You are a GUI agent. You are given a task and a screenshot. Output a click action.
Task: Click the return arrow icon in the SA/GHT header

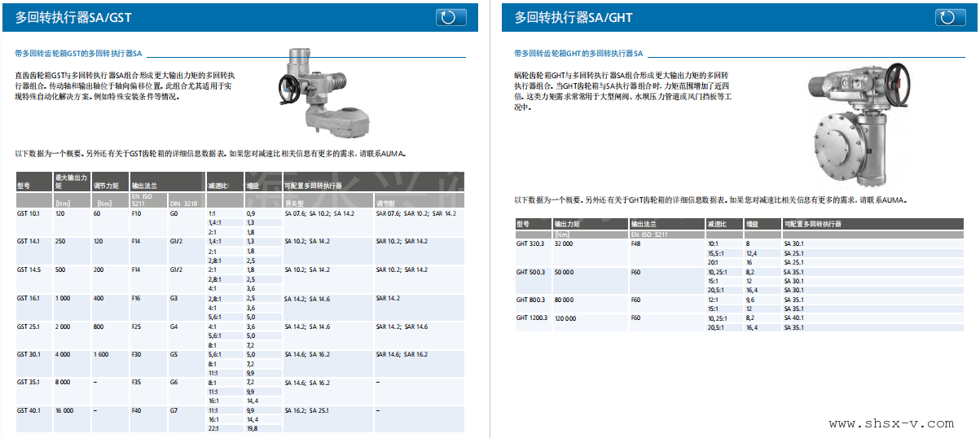click(950, 18)
